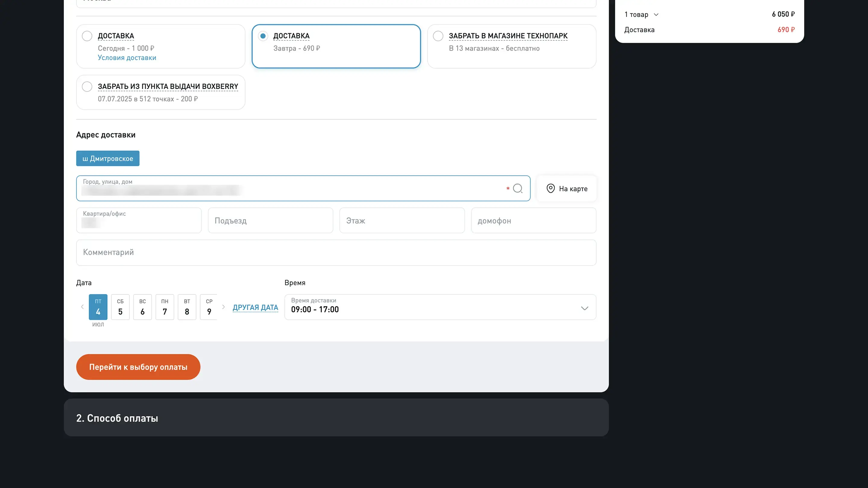Select Monday the 7th as date
The image size is (868, 488).
point(165,307)
